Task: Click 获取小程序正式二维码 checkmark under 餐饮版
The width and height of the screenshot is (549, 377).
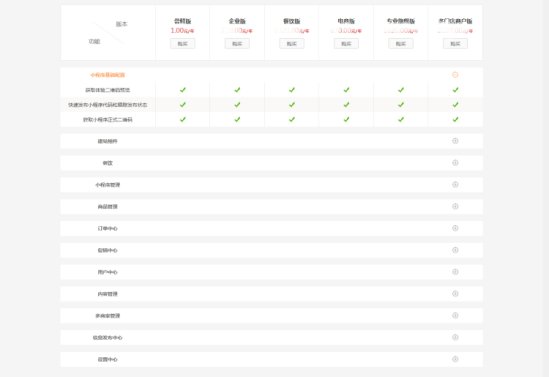Action: click(x=292, y=119)
